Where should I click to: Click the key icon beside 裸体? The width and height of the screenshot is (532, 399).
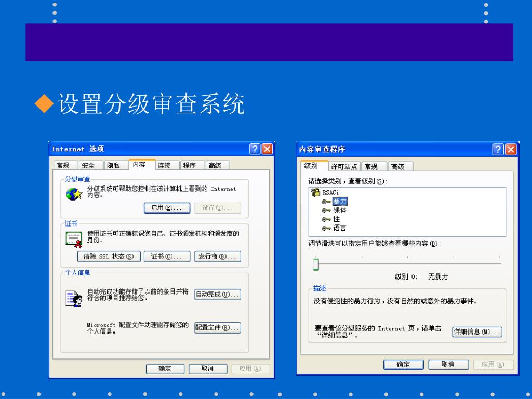(x=326, y=210)
